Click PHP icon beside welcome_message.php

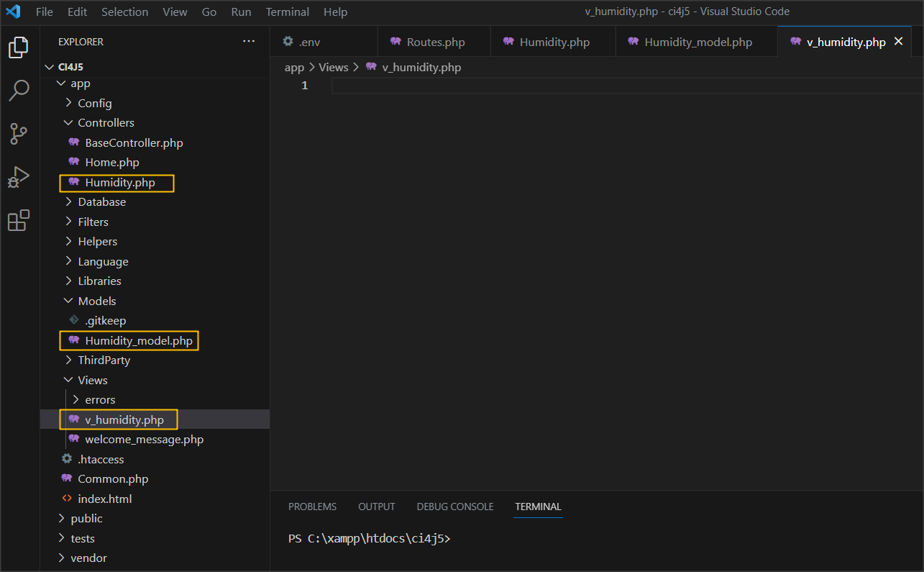click(x=73, y=439)
